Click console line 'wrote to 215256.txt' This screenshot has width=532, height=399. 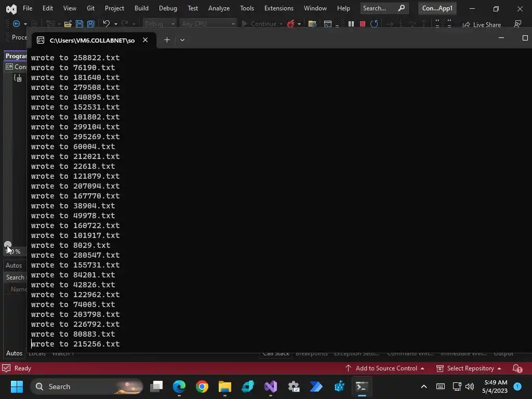pos(75,344)
